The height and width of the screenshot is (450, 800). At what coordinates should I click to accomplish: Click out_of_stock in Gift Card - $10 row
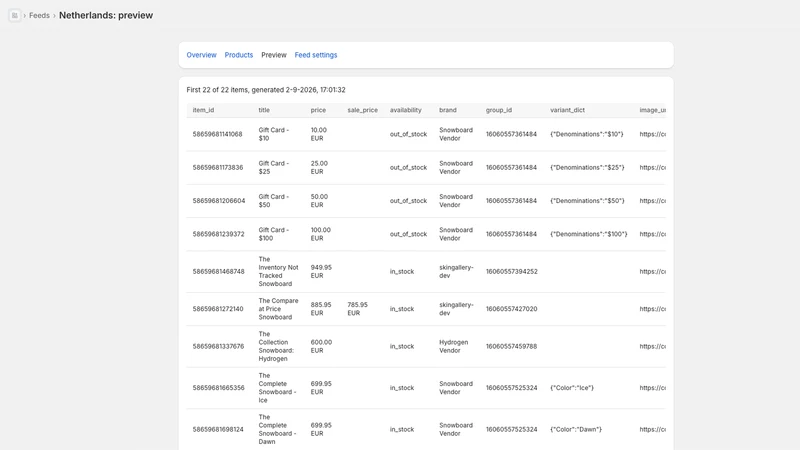[x=408, y=134]
